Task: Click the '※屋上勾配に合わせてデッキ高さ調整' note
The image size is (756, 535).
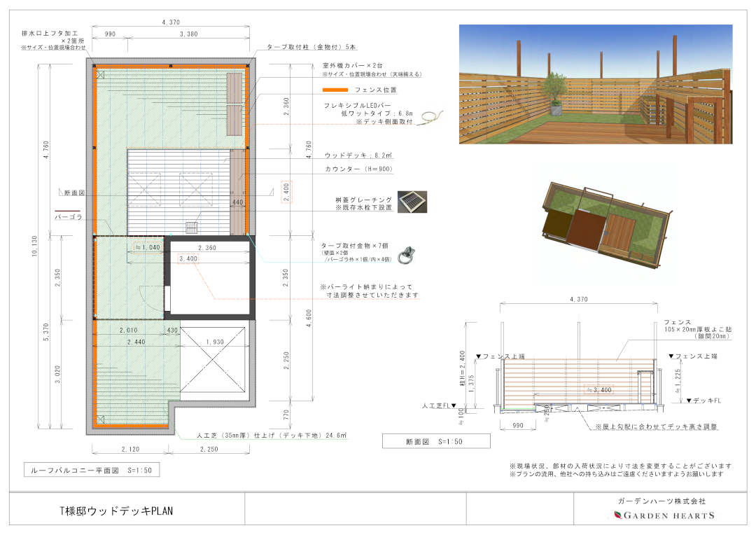Action: [656, 427]
